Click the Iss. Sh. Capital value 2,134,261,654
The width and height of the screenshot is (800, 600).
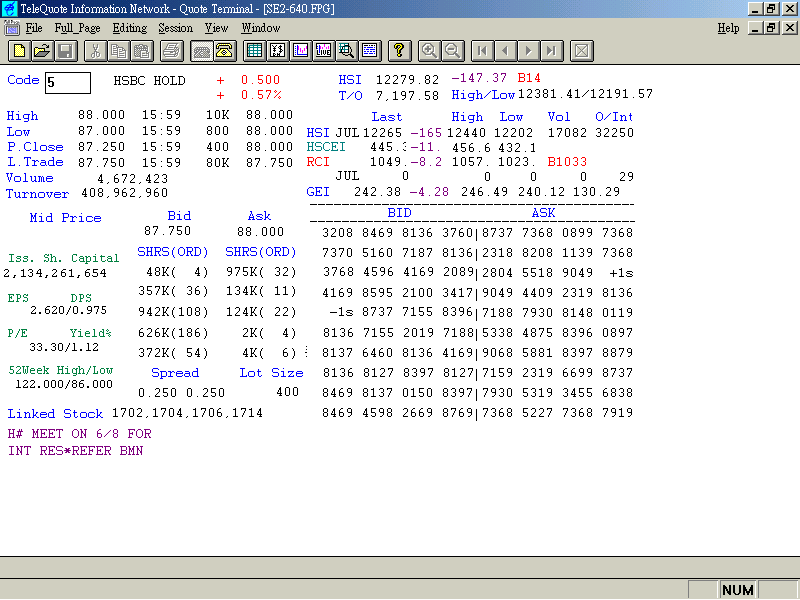coord(55,273)
